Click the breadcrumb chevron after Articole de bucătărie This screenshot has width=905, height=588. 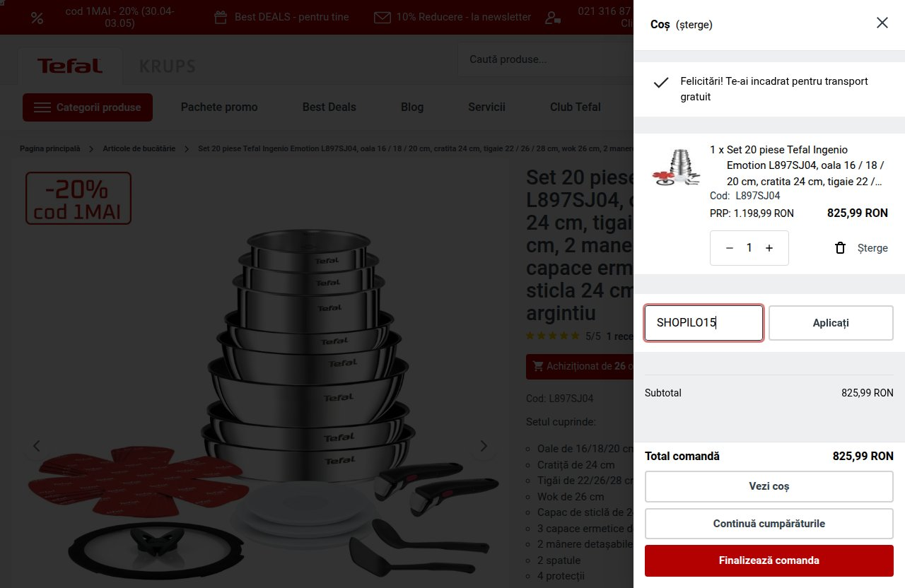(x=187, y=149)
